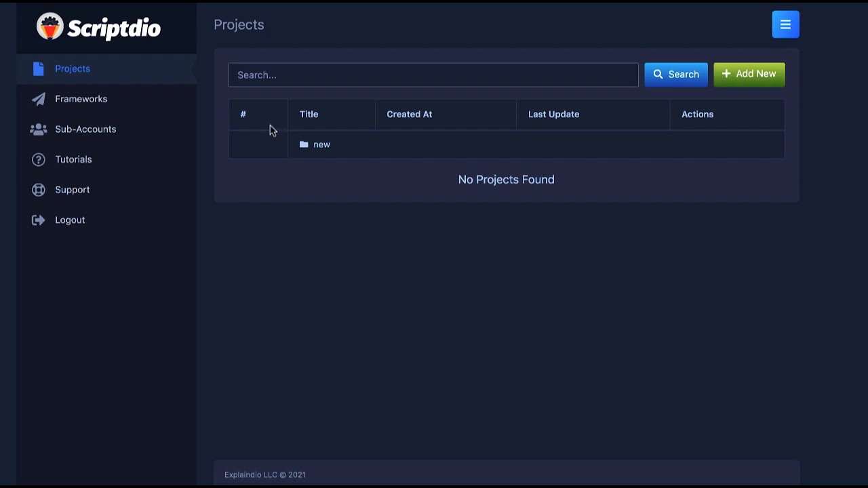The width and height of the screenshot is (868, 488).
Task: Open the Projects sidebar item
Action: coord(106,68)
